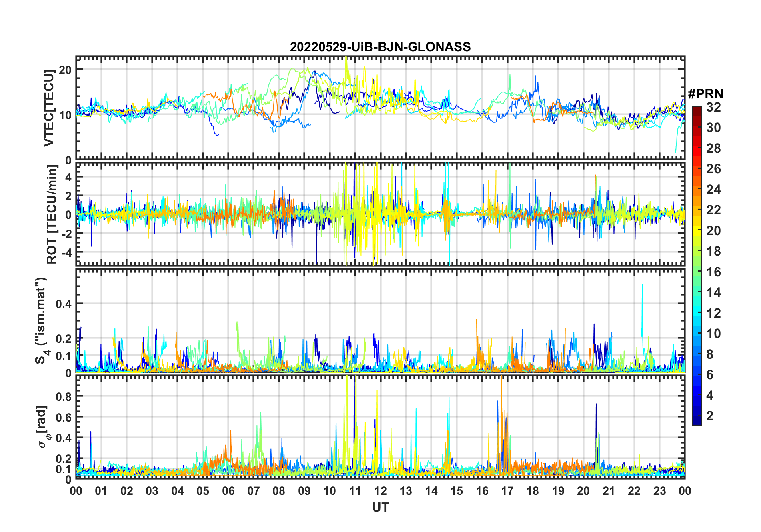The image size is (761, 532).
Task: Click colorbar tick label 2
Action: (710, 416)
